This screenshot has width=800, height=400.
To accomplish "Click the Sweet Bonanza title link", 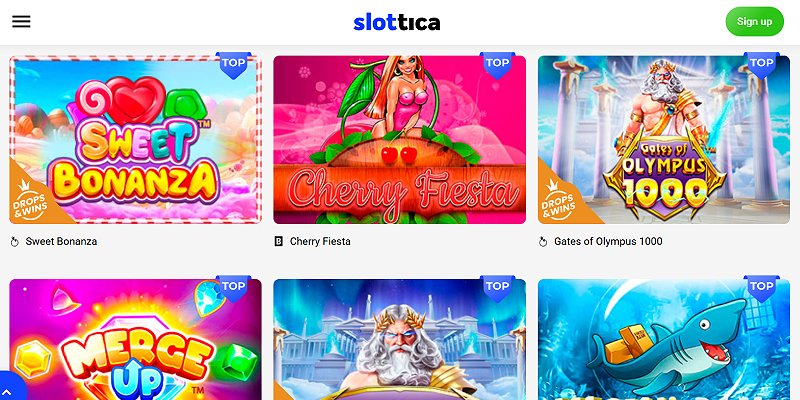I will point(61,241).
